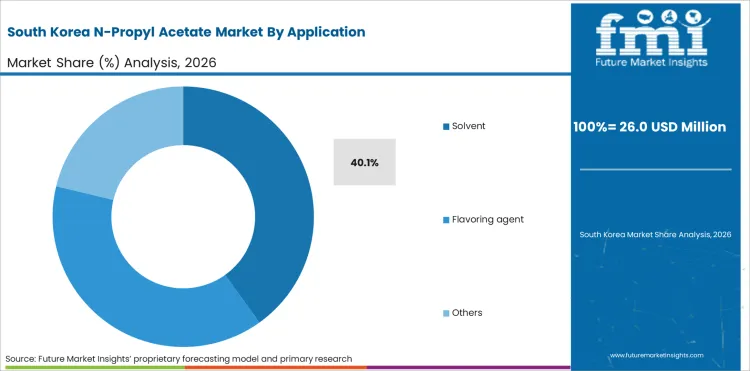Click the chart title South Korea N-Propyl Acetate
The image size is (750, 371).
point(187,32)
